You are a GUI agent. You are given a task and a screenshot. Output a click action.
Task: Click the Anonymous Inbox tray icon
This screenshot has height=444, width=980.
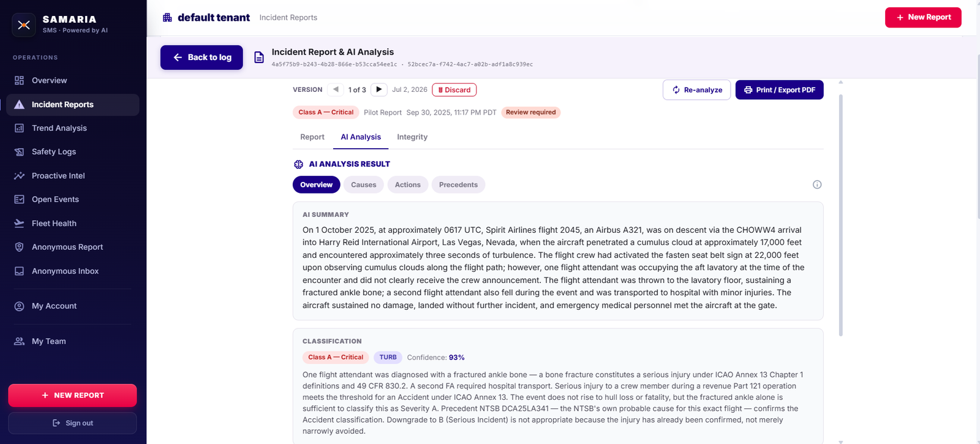click(20, 271)
